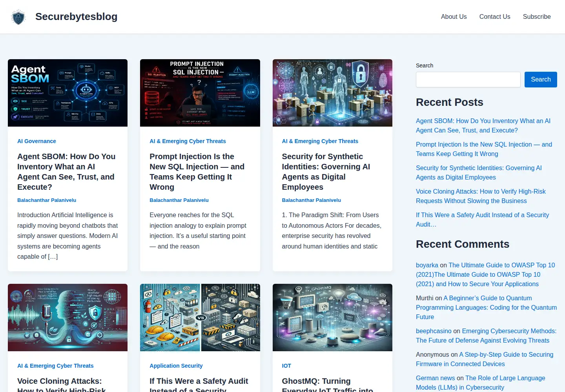Image resolution: width=565 pixels, height=392 pixels.
Task: Open the Synthetic Identities featured image
Action: (332, 93)
